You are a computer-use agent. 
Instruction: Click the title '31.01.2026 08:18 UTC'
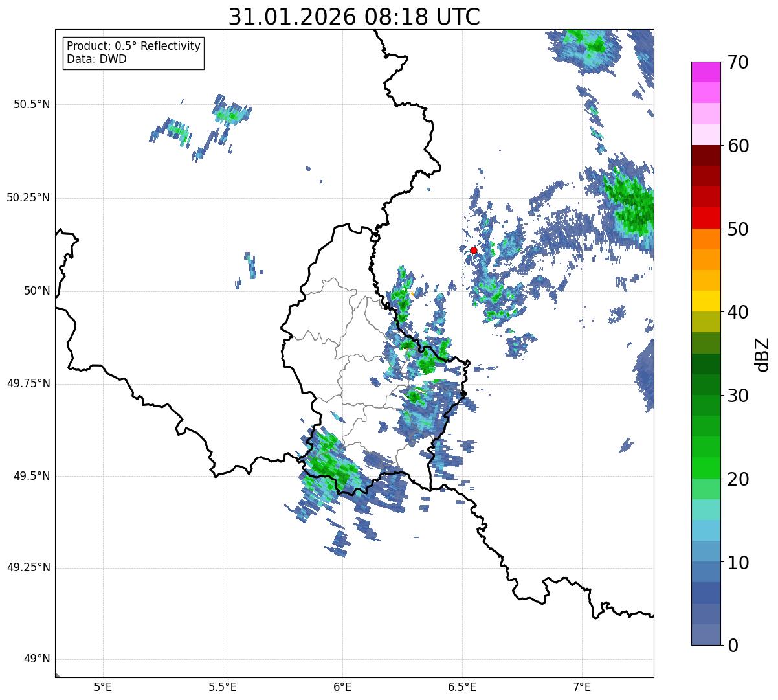354,16
